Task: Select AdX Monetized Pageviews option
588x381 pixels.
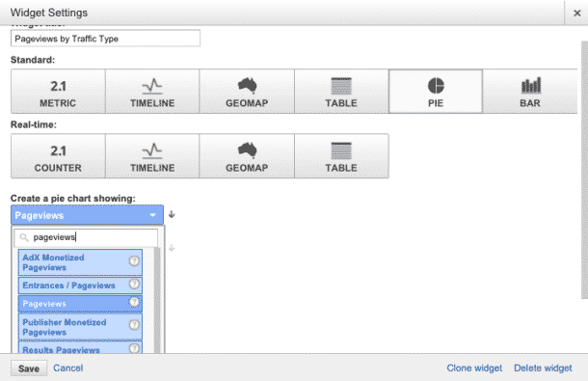Action: point(80,262)
